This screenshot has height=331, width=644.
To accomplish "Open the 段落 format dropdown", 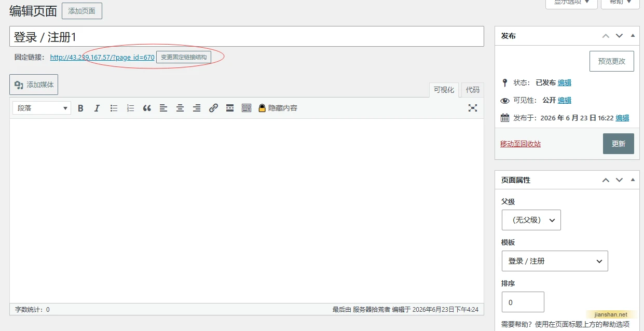I will [42, 108].
